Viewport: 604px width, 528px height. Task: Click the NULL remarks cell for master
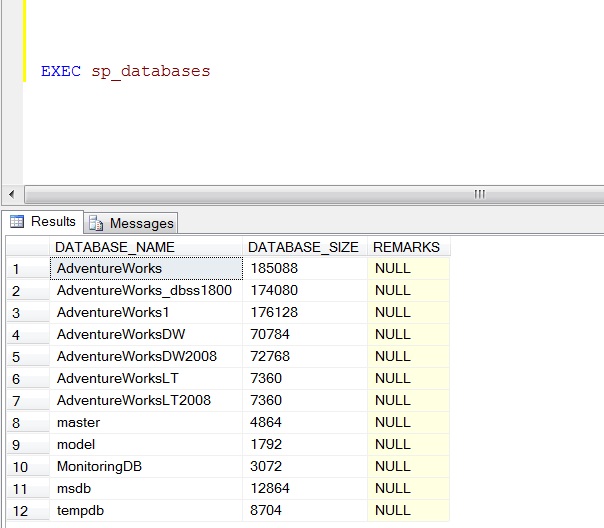[408, 422]
